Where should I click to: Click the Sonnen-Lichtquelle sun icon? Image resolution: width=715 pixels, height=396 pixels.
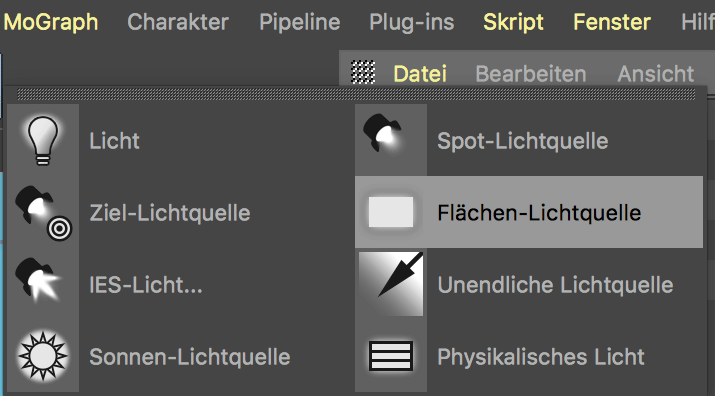point(43,356)
